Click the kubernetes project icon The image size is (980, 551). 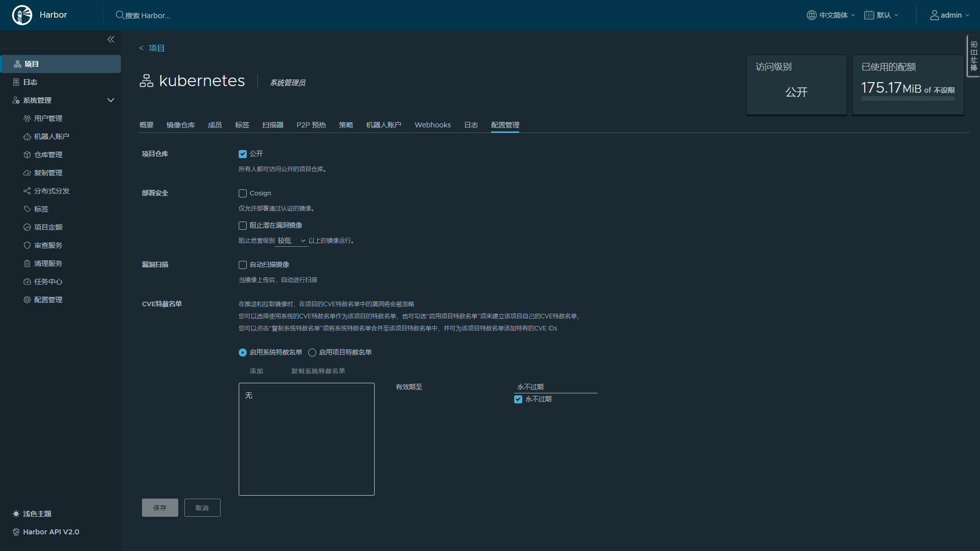(x=147, y=81)
